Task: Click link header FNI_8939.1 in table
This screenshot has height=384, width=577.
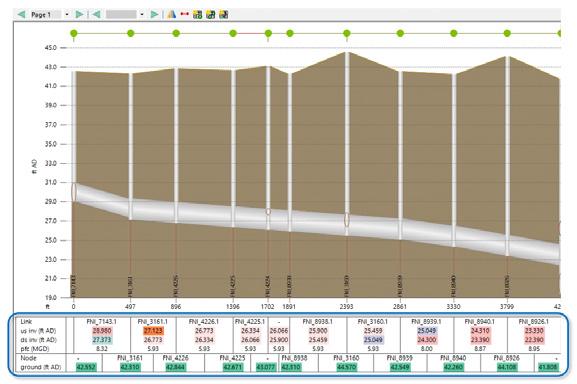Action: [426, 321]
